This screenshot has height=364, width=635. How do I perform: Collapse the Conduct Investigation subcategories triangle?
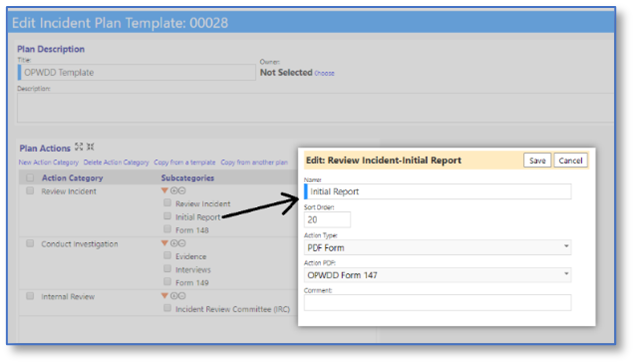165,243
